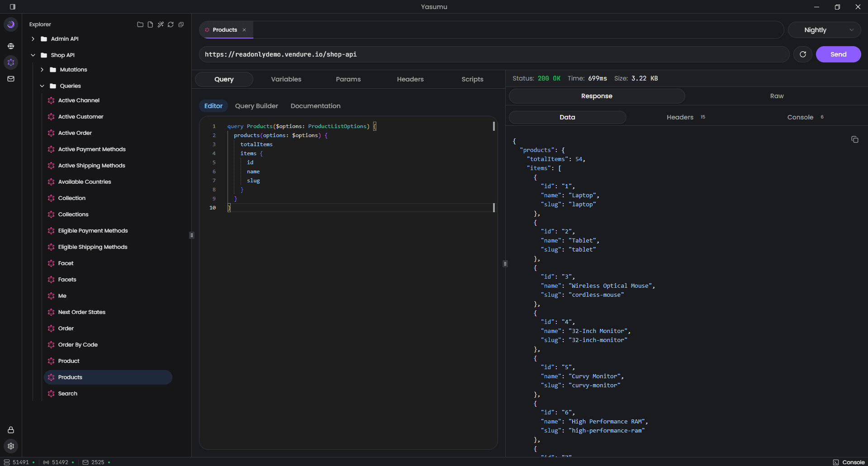The width and height of the screenshot is (868, 466).
Task: Copy the response data
Action: point(855,139)
